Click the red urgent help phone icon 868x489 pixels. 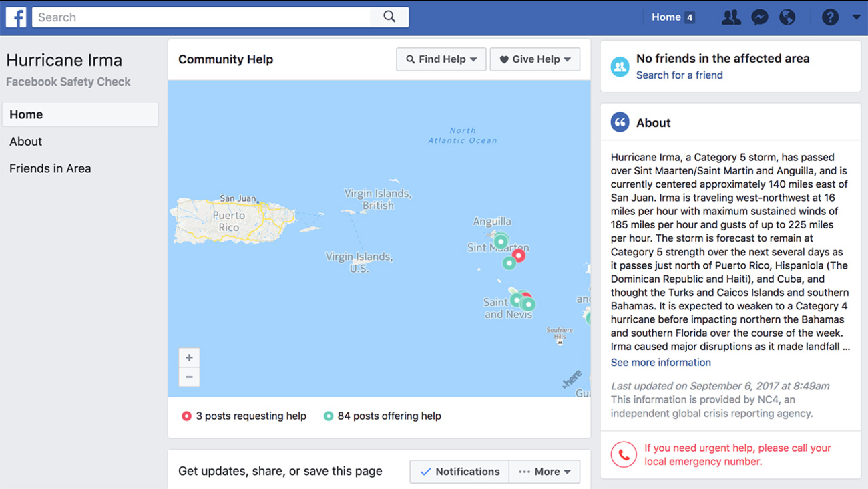[x=623, y=454]
